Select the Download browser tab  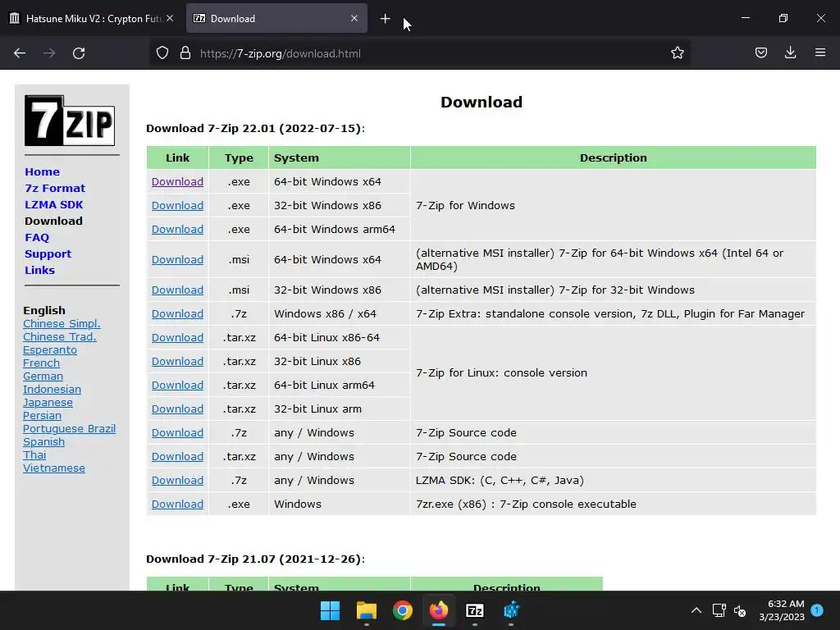pyautogui.click(x=276, y=18)
